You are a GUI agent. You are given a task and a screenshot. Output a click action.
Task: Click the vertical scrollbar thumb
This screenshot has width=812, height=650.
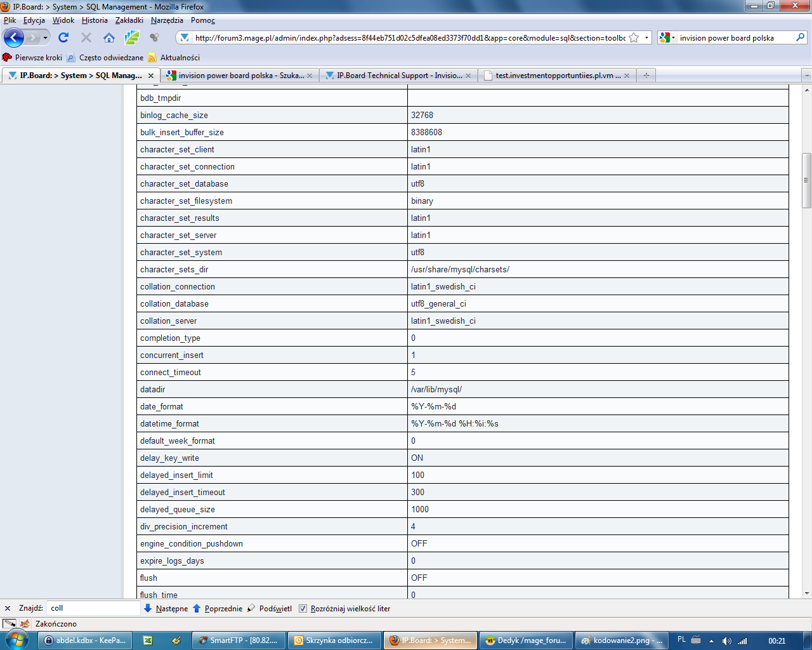click(806, 180)
